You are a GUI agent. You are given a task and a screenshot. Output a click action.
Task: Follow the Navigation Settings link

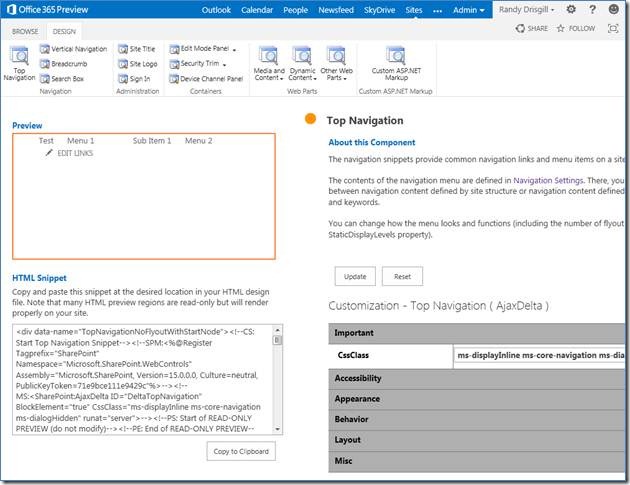548,180
